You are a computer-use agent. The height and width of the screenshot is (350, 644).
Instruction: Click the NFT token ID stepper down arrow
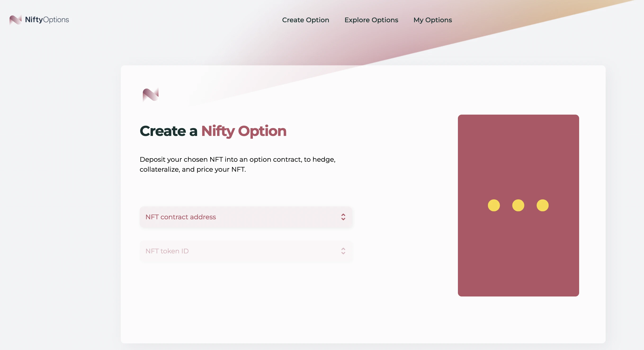(x=343, y=253)
